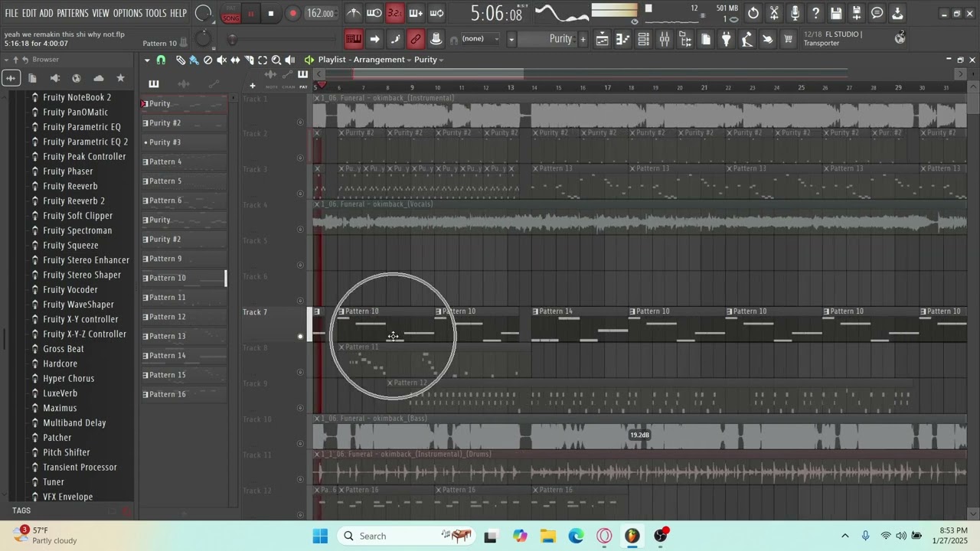Open the FILE menu
Image resolution: width=980 pixels, height=551 pixels.
pos(11,14)
